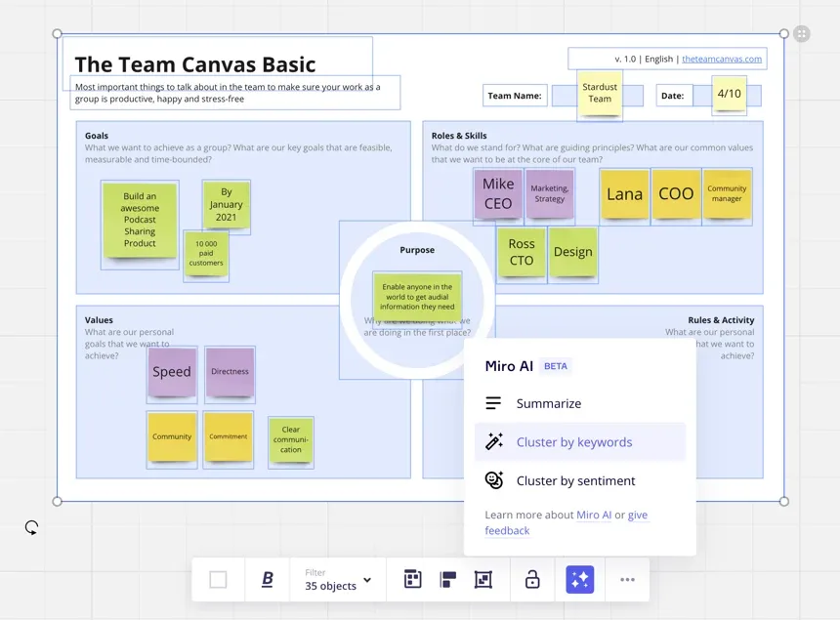Viewport: 840px width, 620px height.
Task: Choose Cluster by keywords
Action: (574, 441)
